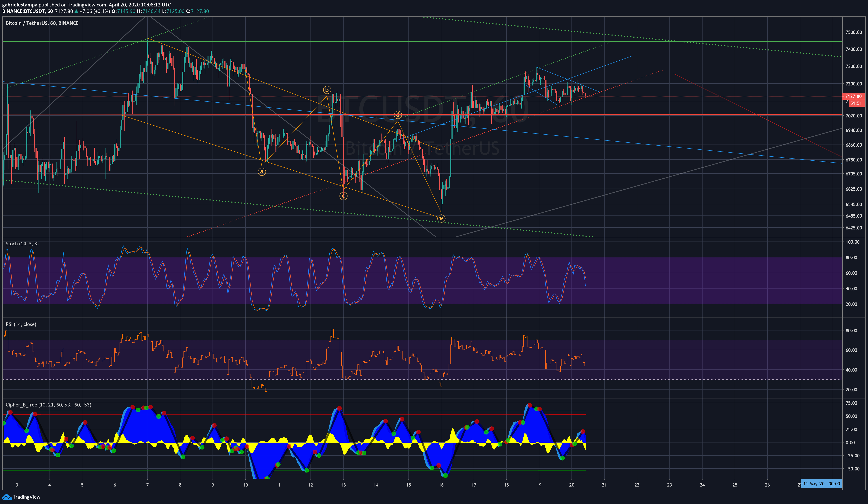Select the wave label 'd' marker

[398, 115]
